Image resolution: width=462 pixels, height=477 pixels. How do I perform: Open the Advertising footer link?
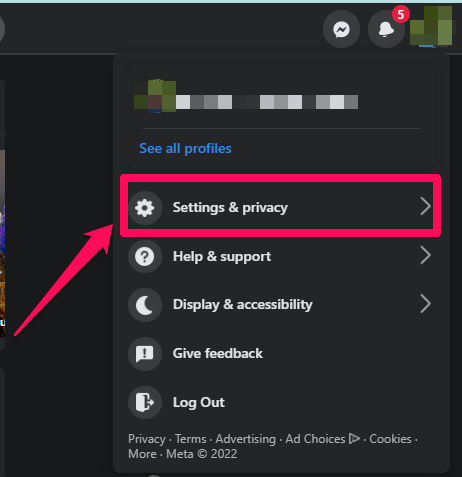[246, 439]
